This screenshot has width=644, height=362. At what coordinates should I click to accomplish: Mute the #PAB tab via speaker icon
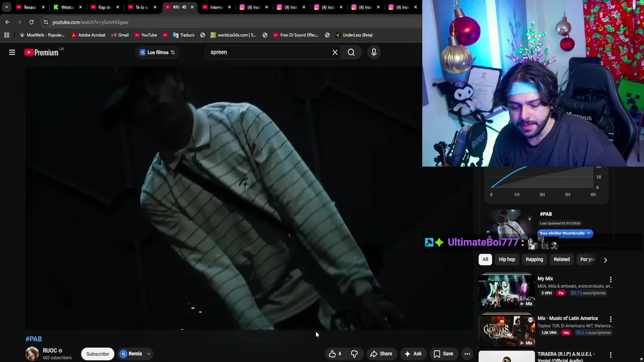[184, 7]
